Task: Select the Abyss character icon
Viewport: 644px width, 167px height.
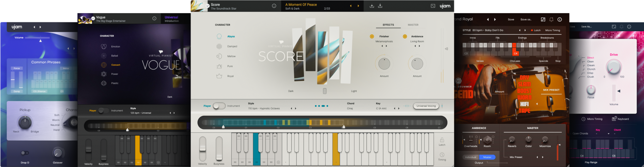Action: point(219,36)
